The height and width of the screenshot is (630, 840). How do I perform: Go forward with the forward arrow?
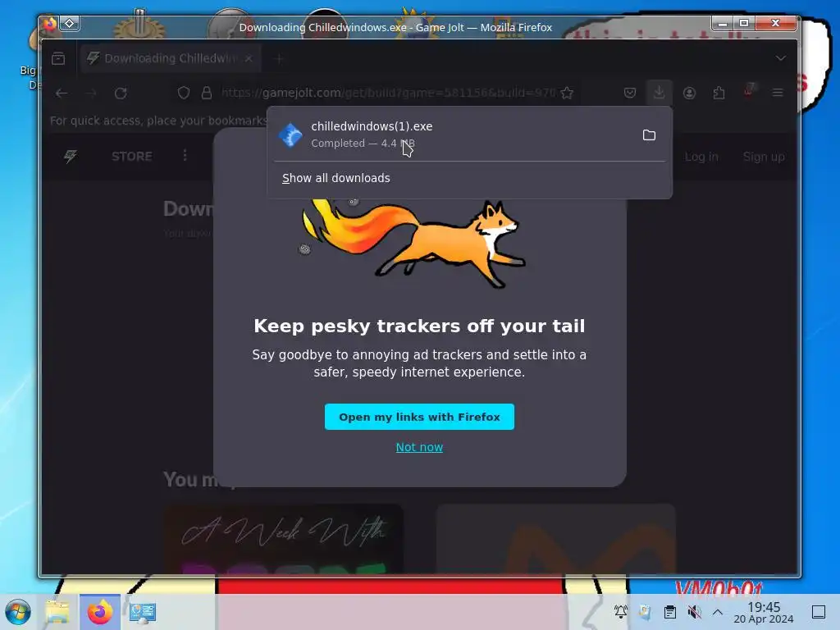[91, 94]
